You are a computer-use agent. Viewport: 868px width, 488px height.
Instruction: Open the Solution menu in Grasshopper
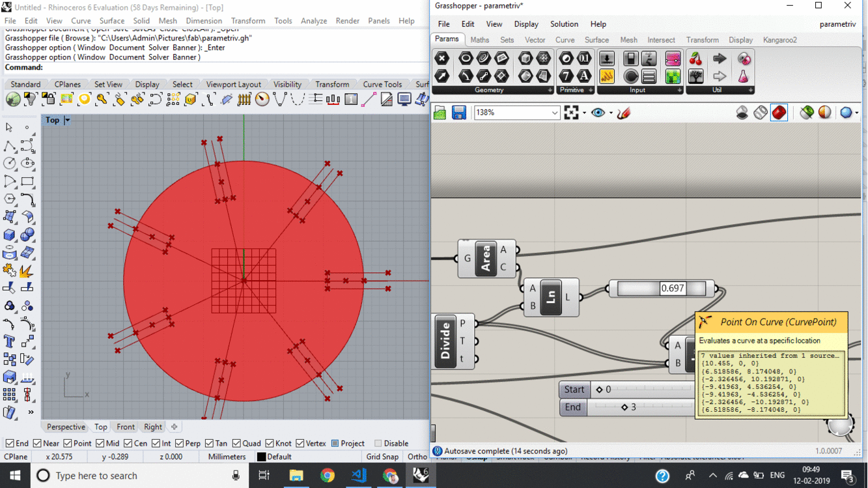click(564, 24)
